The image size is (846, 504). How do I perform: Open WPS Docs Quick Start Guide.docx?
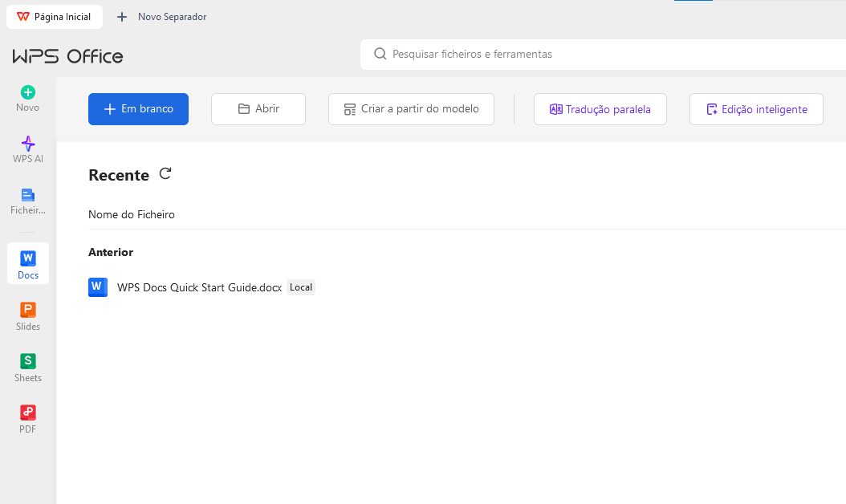[199, 287]
